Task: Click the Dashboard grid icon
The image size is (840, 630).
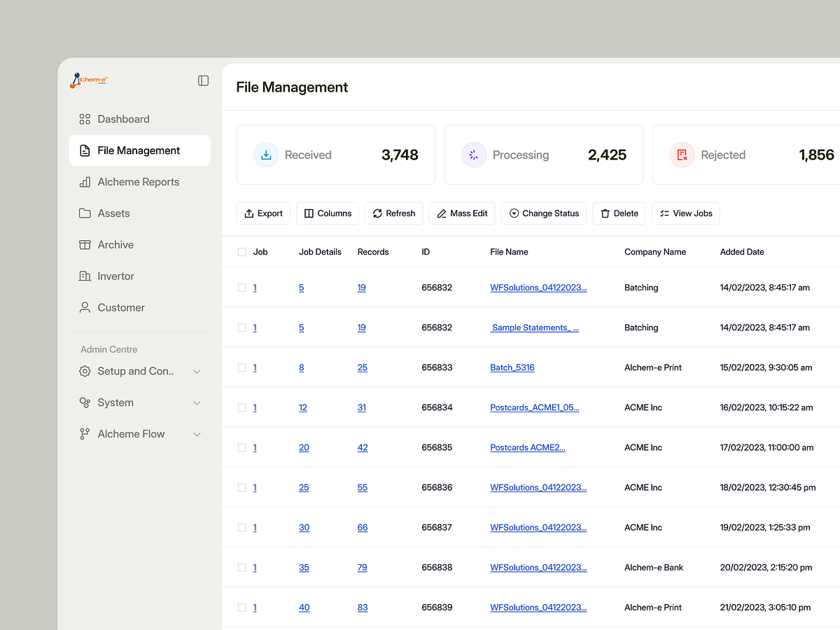Action: pos(85,119)
